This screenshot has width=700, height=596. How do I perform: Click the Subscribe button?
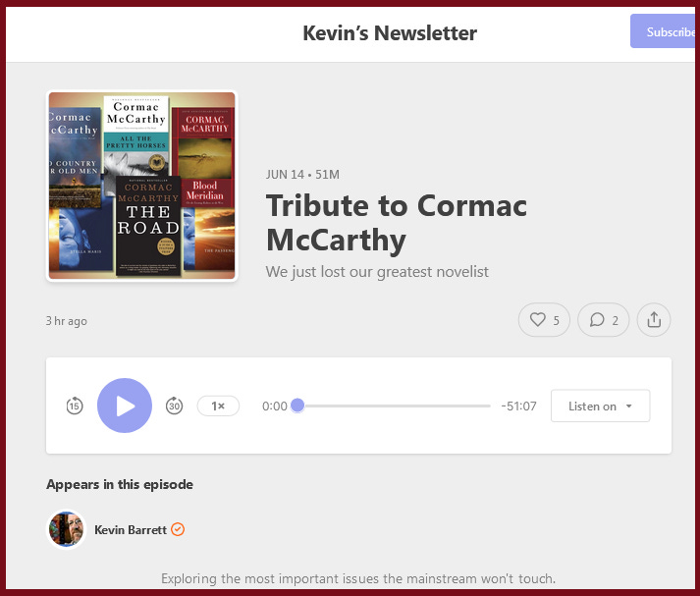tap(665, 31)
